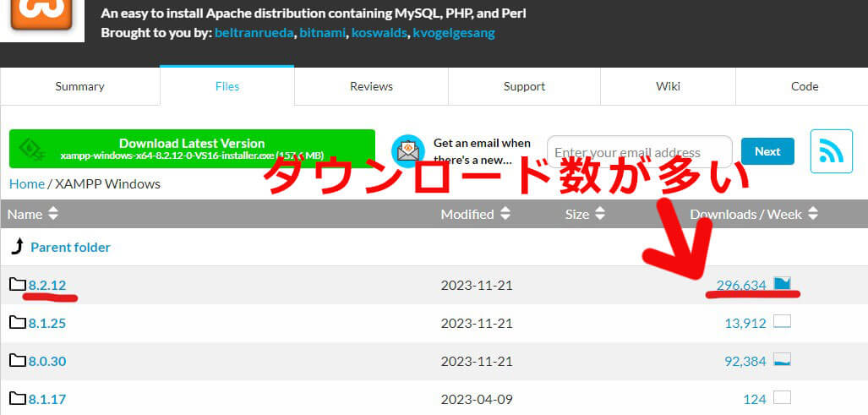Sort files by Size column arrows
This screenshot has width=868, height=415.
599,214
